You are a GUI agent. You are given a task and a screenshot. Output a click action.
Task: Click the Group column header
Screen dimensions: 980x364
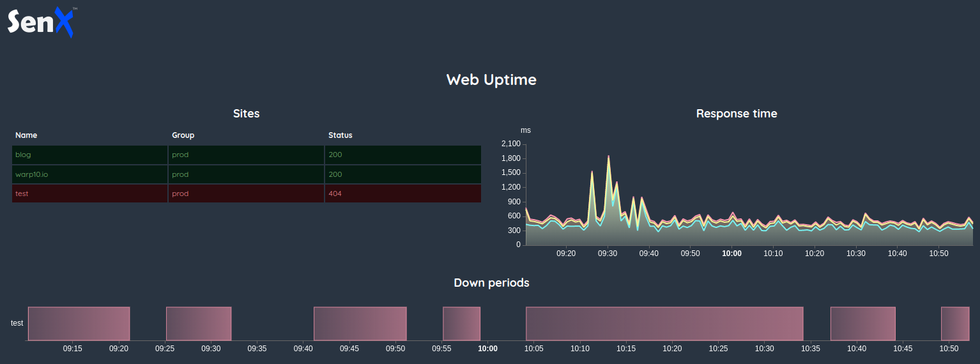[x=183, y=135]
